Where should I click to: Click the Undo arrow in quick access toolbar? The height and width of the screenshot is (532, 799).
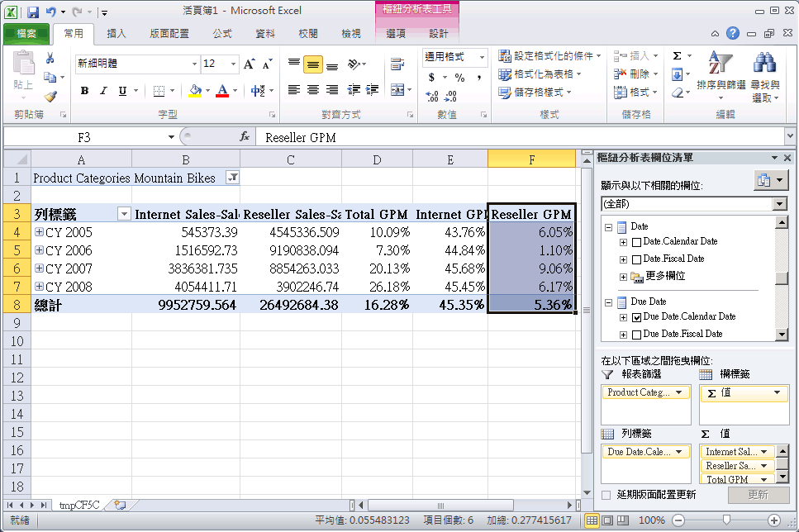[51, 12]
